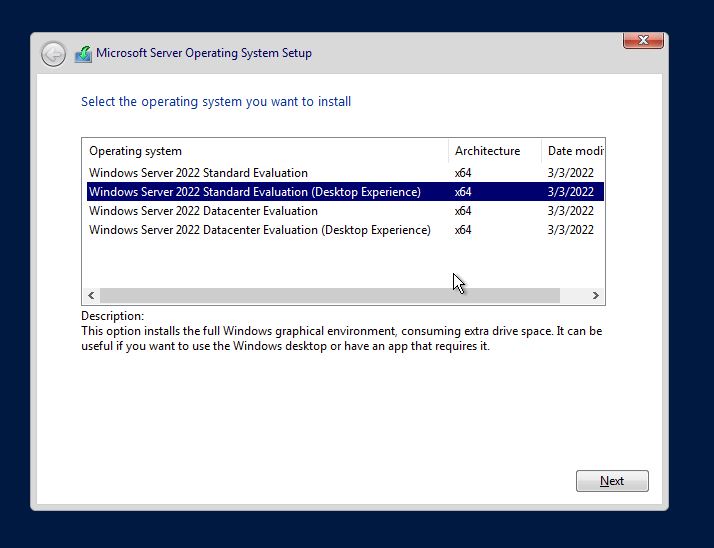Screen dimensions: 714x548
Task: Select Windows Server 2022 Datacenter Evaluation
Action: [x=203, y=211]
